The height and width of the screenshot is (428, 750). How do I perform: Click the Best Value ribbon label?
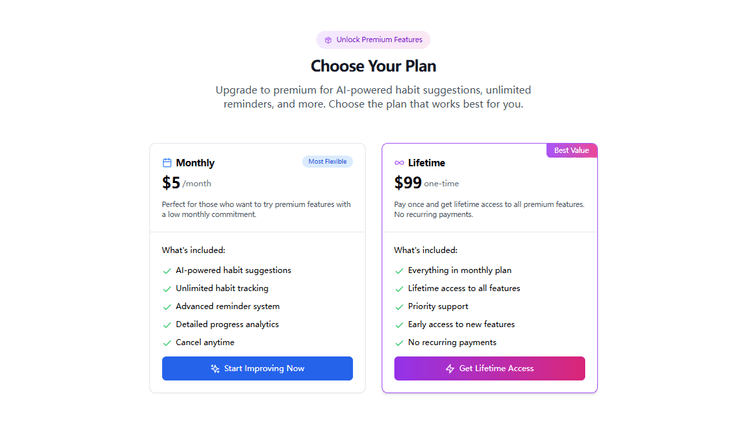click(571, 150)
